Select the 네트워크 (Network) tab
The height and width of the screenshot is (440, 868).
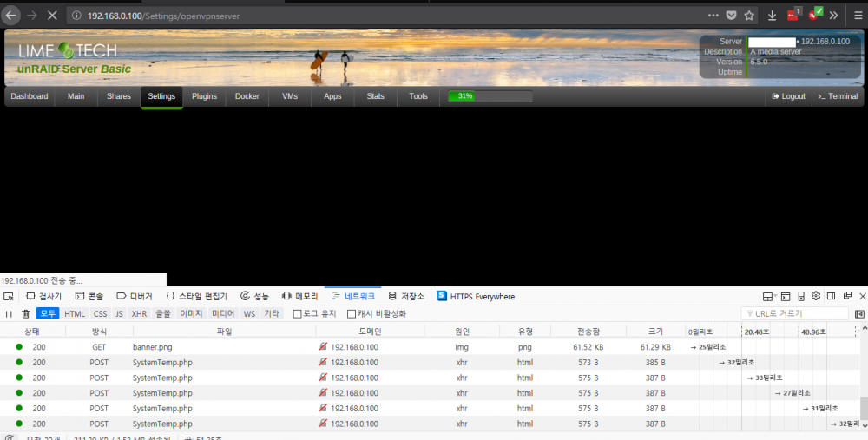click(x=353, y=297)
